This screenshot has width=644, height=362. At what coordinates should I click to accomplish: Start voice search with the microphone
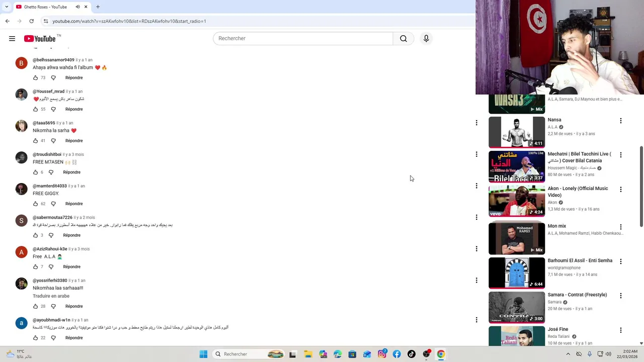pos(426,39)
